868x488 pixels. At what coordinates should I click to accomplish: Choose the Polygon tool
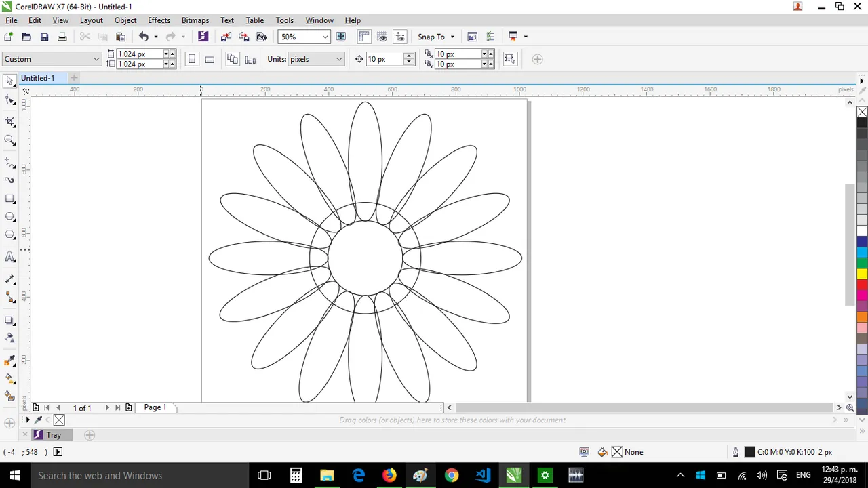click(9, 235)
